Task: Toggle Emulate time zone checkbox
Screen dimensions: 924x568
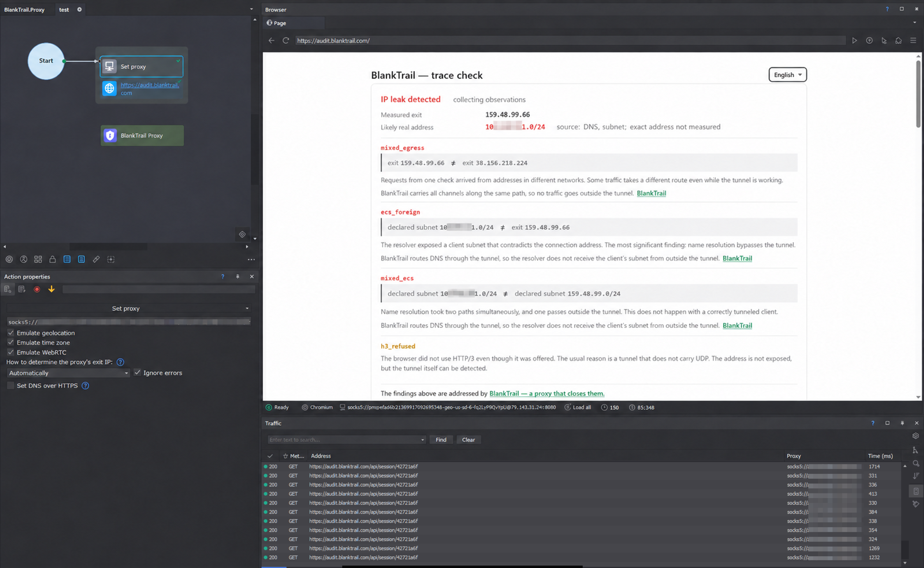Action: coord(11,343)
